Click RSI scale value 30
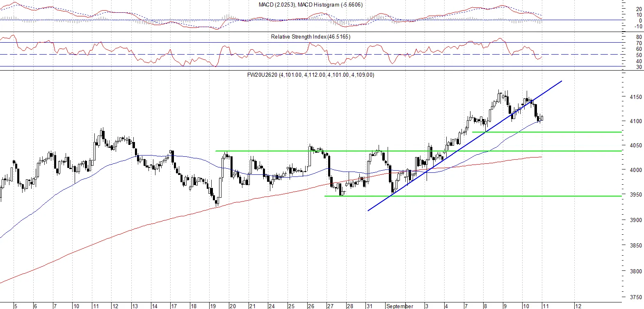644x309 pixels. 639,67
